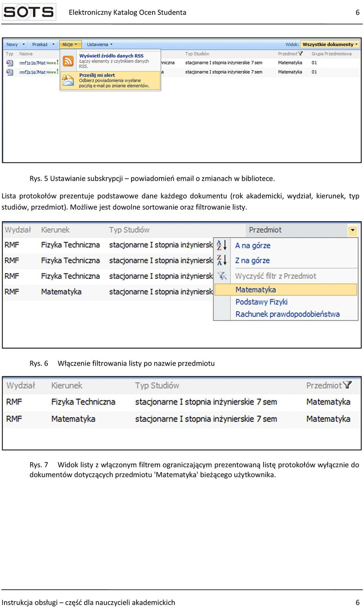
Task: Click the Z-A descending sort icon
Action: pos(222,260)
